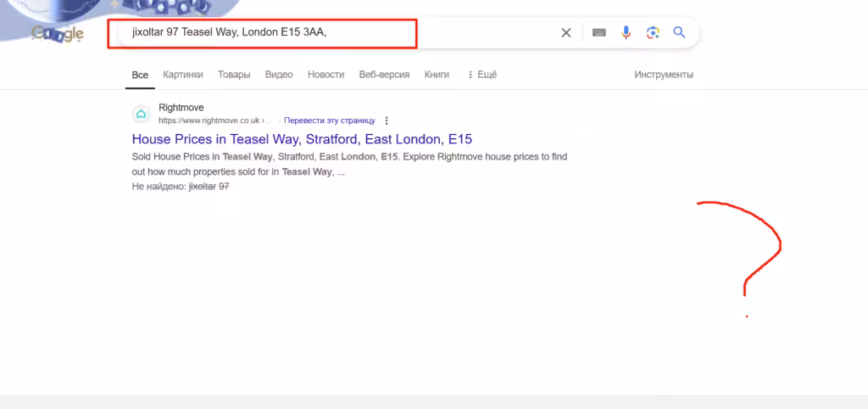Switch to the Картинки tab
This screenshot has height=409, width=868.
click(x=183, y=75)
